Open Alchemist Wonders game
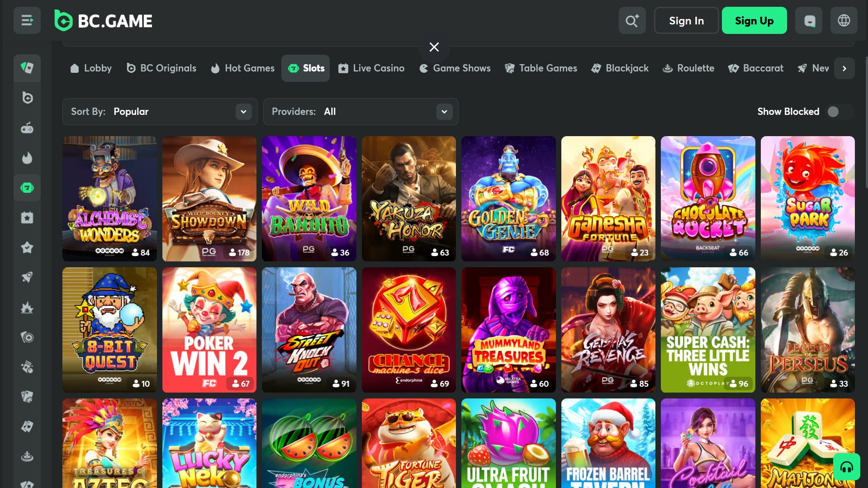This screenshot has width=868, height=488. coord(109,199)
